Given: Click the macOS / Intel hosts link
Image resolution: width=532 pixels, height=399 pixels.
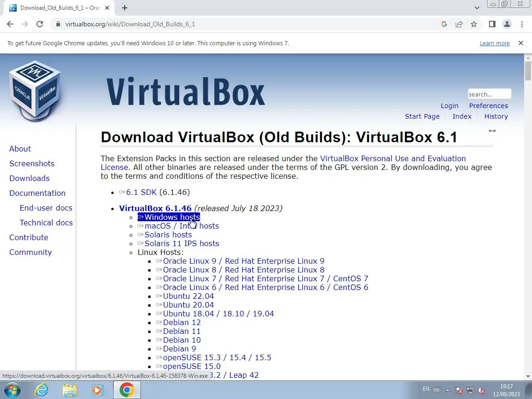Looking at the screenshot, I should click(x=178, y=226).
